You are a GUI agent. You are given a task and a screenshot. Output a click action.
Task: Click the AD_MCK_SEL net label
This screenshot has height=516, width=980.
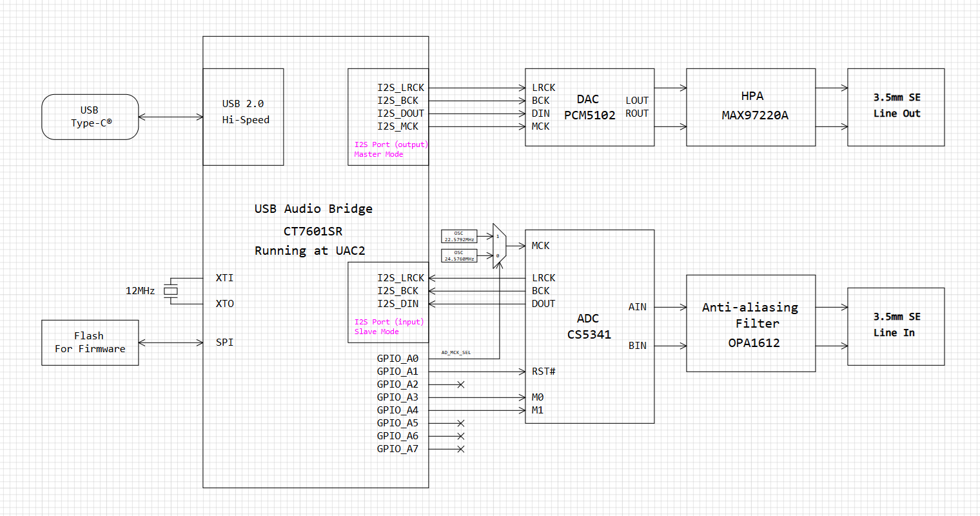click(456, 353)
